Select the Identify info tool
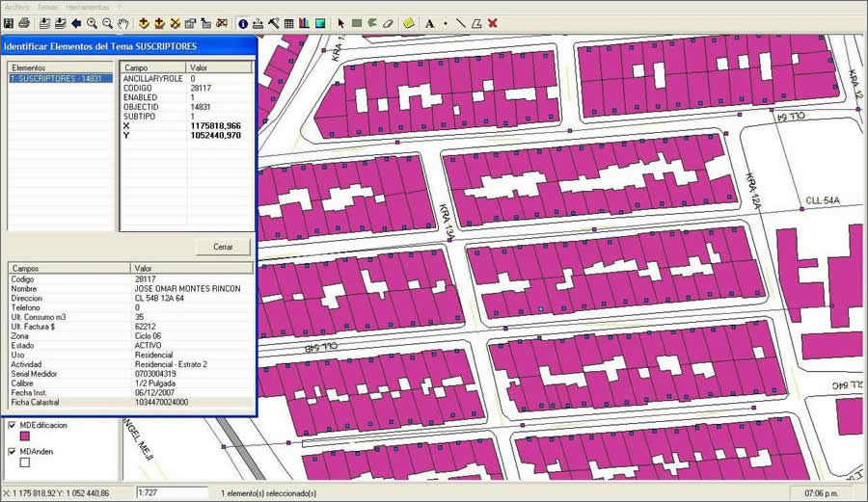 [242, 22]
